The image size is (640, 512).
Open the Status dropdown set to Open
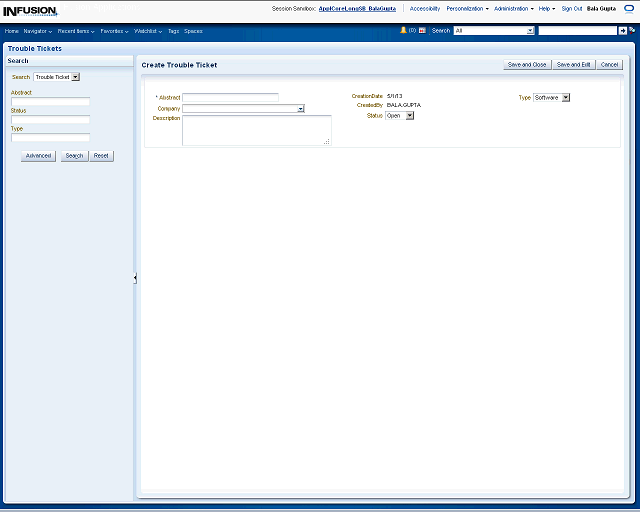click(409, 116)
